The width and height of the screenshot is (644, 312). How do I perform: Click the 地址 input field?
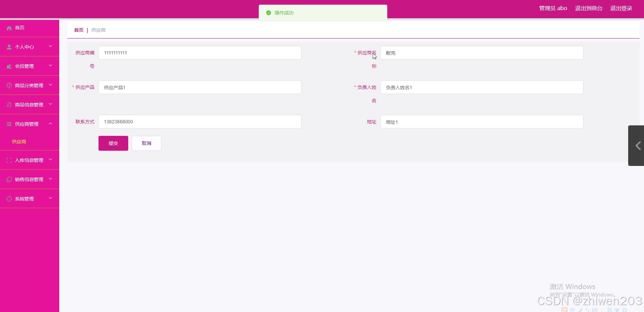pyautogui.click(x=482, y=122)
